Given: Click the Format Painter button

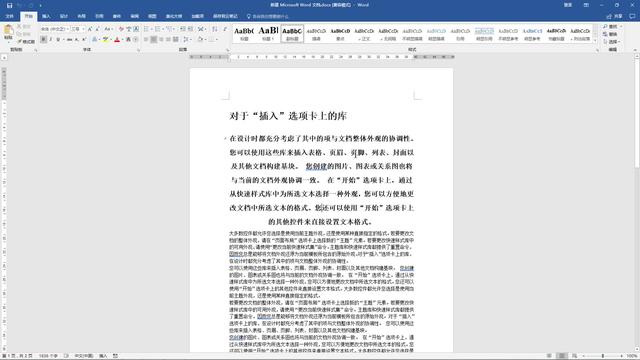Looking at the screenshot, I should tap(26, 42).
